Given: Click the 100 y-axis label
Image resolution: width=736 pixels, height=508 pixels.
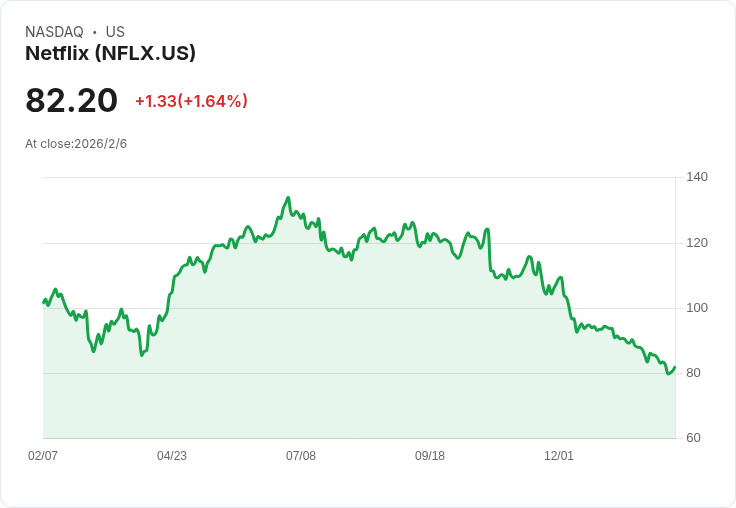Looking at the screenshot, I should click(x=697, y=308).
